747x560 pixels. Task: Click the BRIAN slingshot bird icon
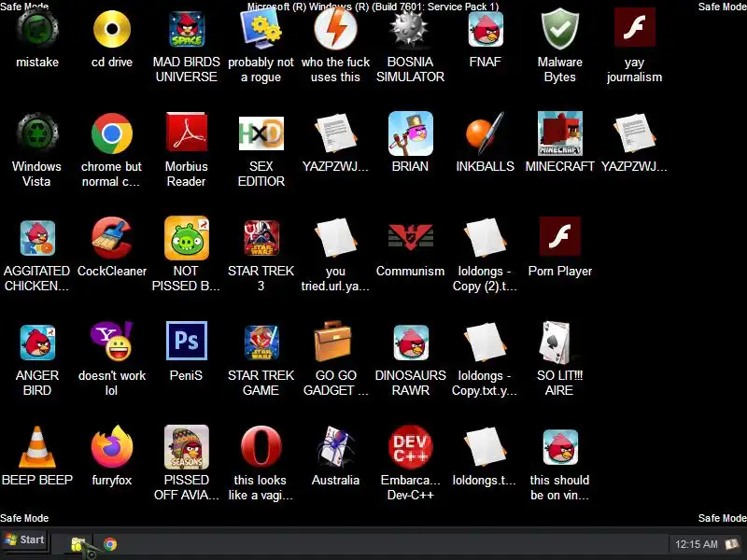click(x=410, y=133)
